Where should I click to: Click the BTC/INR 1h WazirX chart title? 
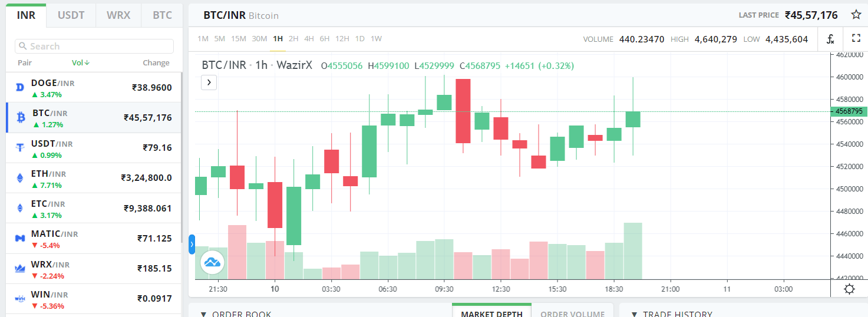coord(257,65)
